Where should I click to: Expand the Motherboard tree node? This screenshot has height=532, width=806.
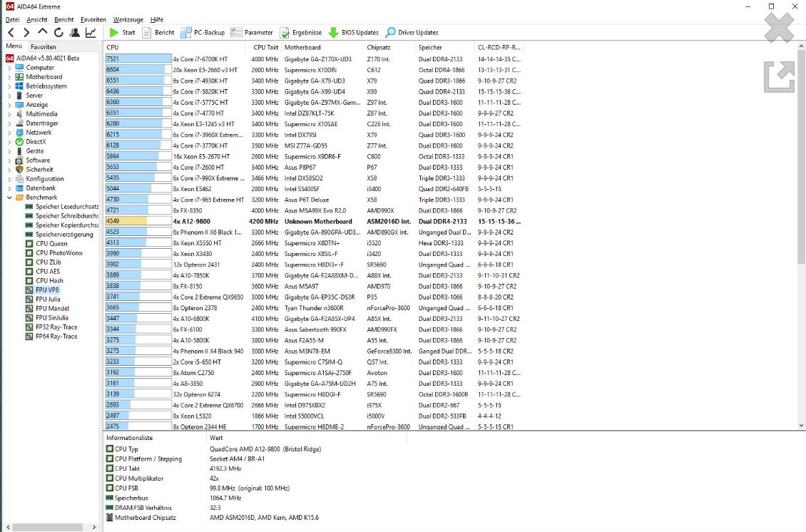click(x=9, y=77)
